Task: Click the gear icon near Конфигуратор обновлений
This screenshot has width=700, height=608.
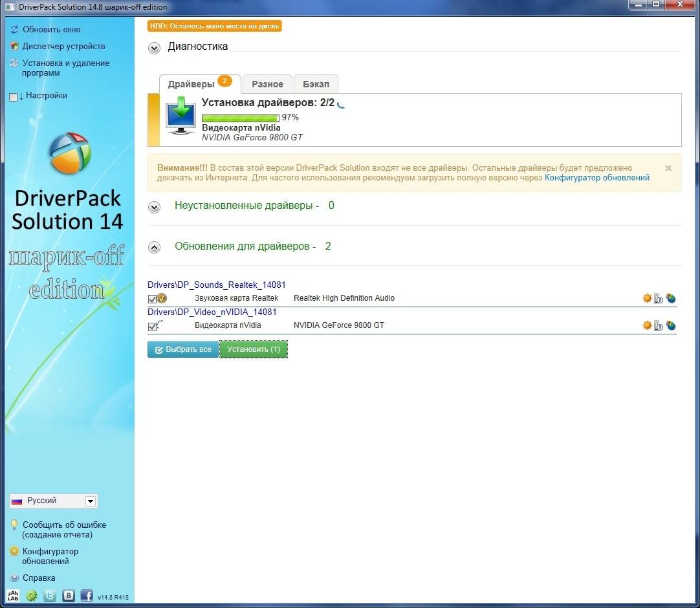Action: (14, 551)
